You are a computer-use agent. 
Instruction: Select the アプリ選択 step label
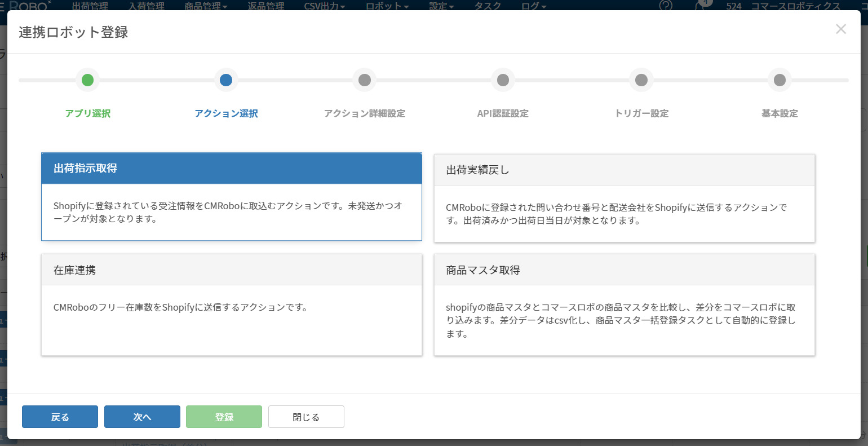click(88, 113)
